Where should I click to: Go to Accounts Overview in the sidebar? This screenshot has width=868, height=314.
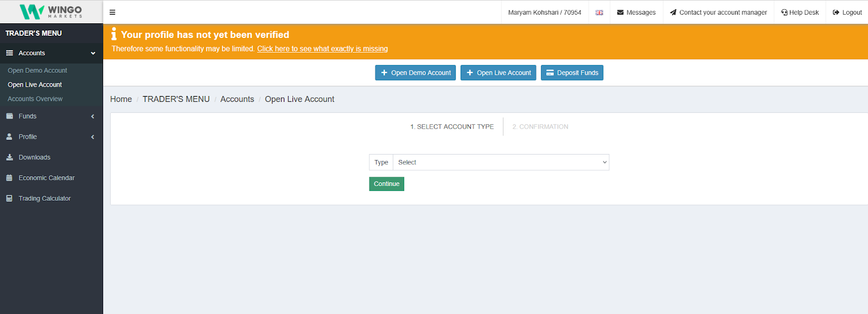35,99
